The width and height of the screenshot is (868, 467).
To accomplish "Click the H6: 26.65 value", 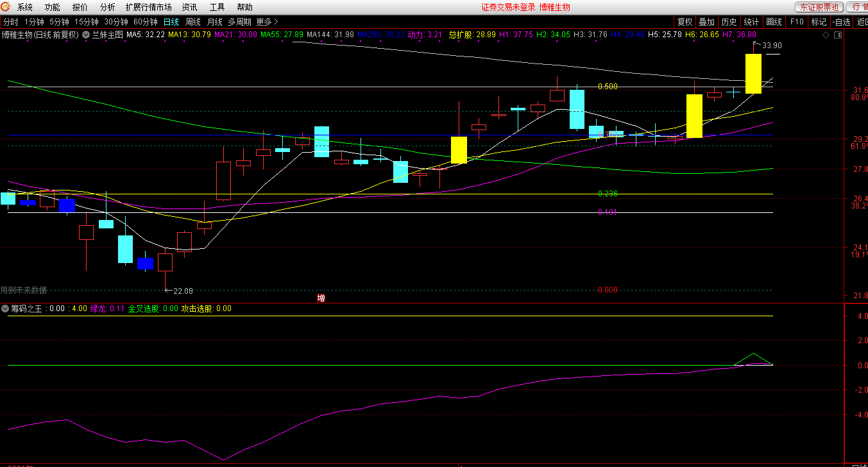I will (x=702, y=35).
